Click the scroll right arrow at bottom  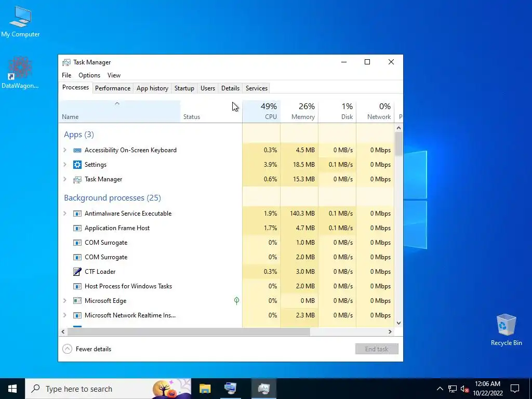(390, 332)
